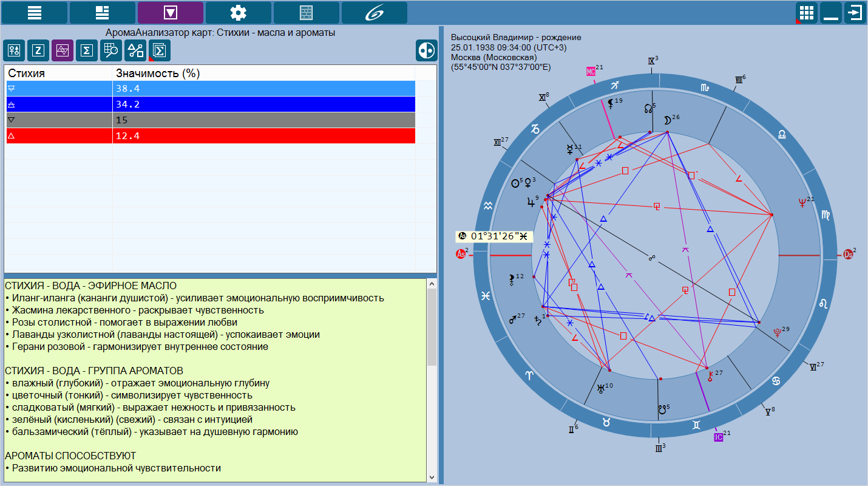Toggle the purple elements wave chart button
The image size is (868, 486).
point(63,51)
